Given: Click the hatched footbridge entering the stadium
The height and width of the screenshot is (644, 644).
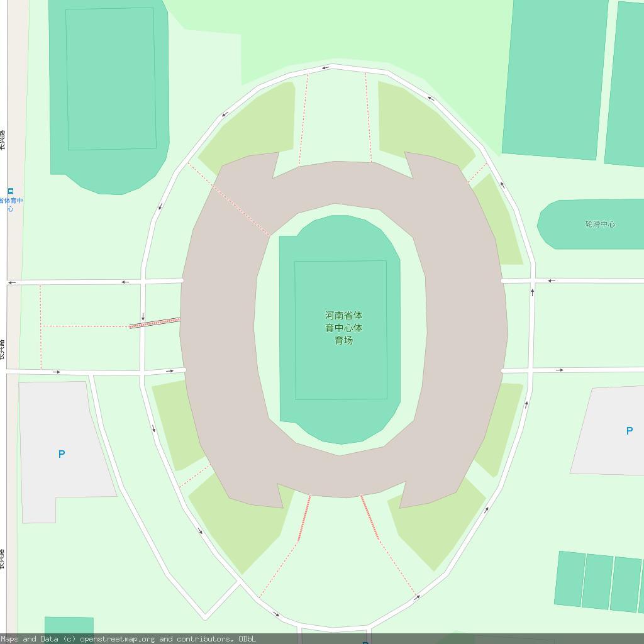Looking at the screenshot, I should click(x=155, y=323).
